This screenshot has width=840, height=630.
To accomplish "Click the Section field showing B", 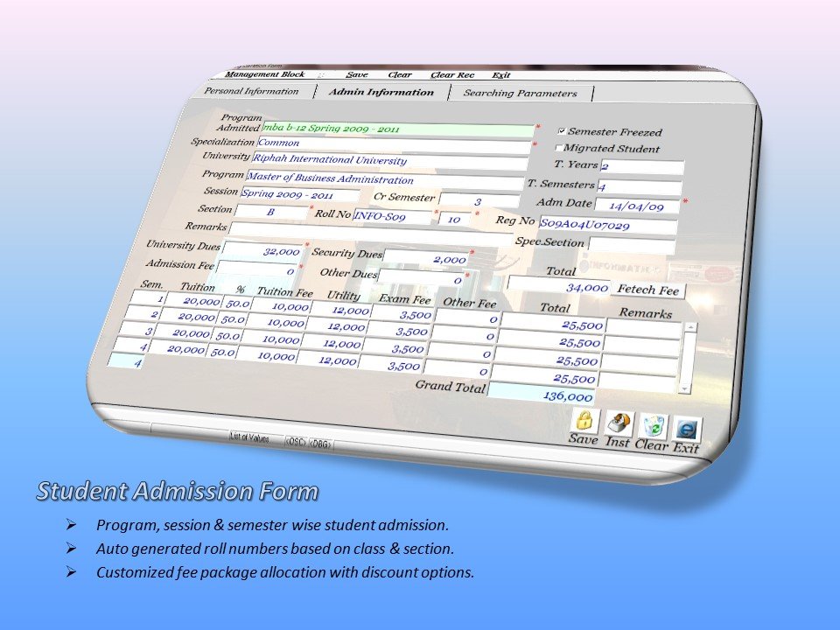I will pyautogui.click(x=271, y=212).
